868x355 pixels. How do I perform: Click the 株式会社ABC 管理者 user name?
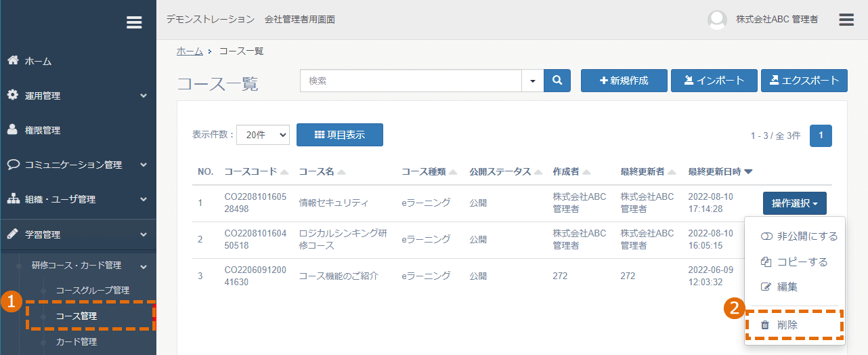click(777, 20)
